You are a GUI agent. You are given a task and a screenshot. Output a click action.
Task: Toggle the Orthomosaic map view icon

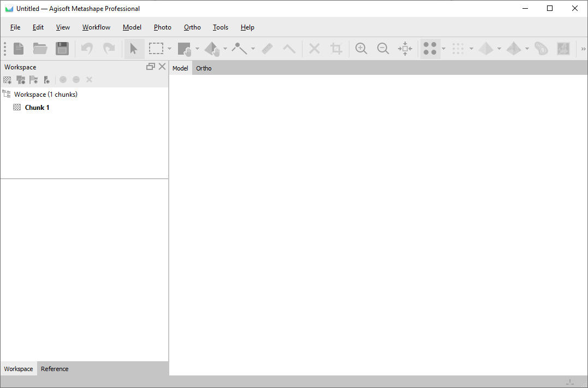pos(563,49)
